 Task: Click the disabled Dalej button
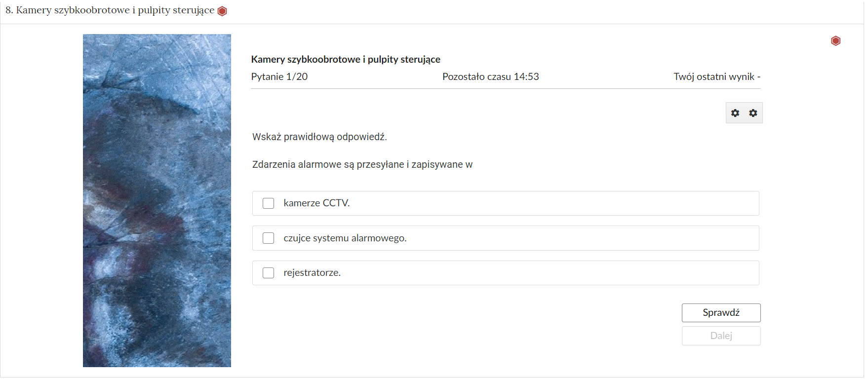(721, 336)
